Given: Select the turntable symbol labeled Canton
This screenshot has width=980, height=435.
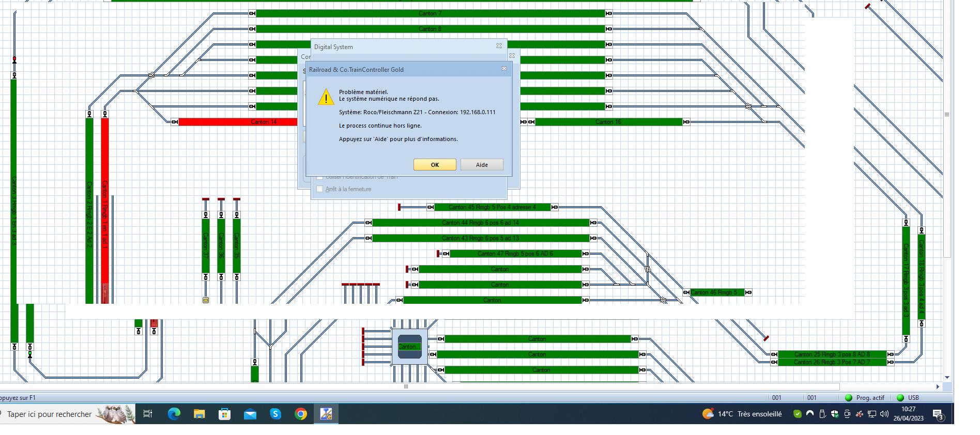Looking at the screenshot, I should (x=409, y=347).
